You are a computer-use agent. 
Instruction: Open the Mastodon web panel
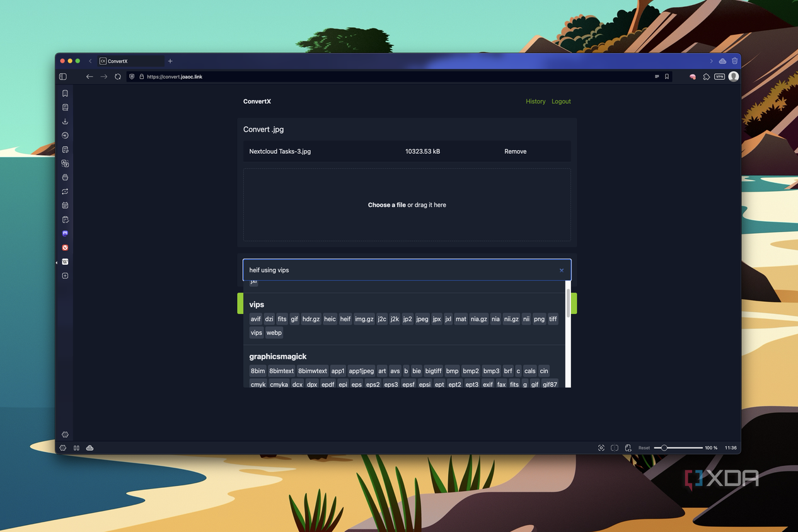pos(65,234)
